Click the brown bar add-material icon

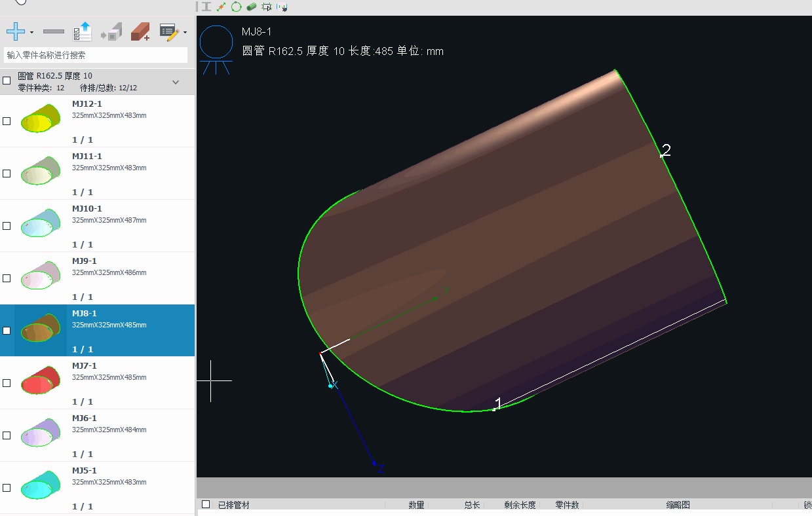pos(140,31)
